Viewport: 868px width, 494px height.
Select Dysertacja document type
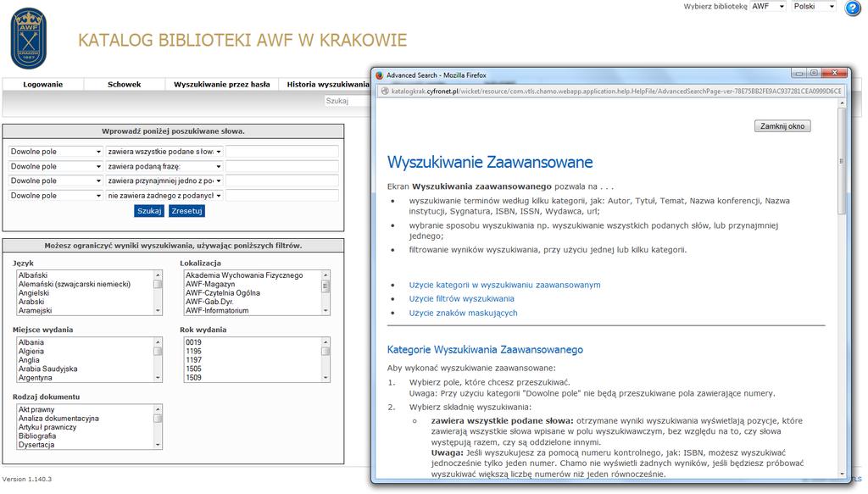tap(36, 446)
